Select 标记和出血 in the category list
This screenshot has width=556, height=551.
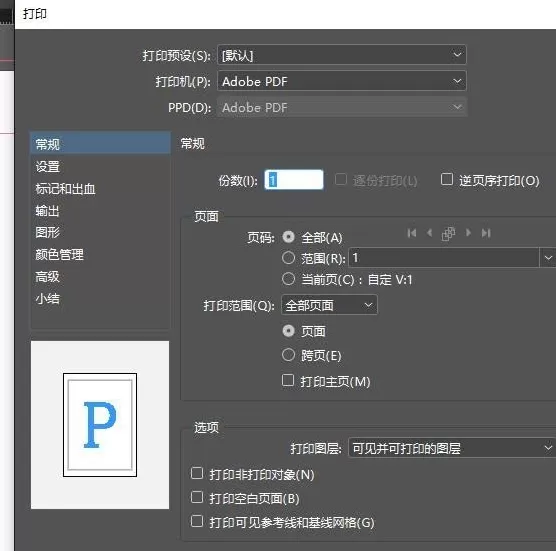(101, 189)
